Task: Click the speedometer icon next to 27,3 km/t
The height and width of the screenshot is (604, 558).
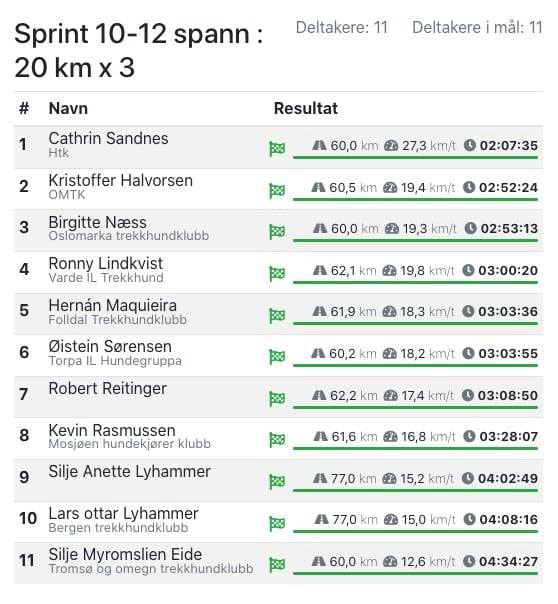Action: 391,146
